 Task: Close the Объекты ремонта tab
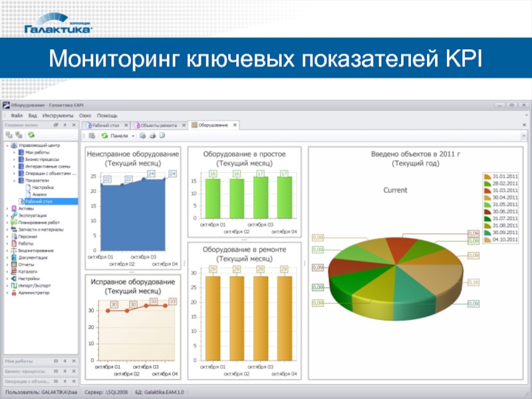pyautogui.click(x=184, y=126)
